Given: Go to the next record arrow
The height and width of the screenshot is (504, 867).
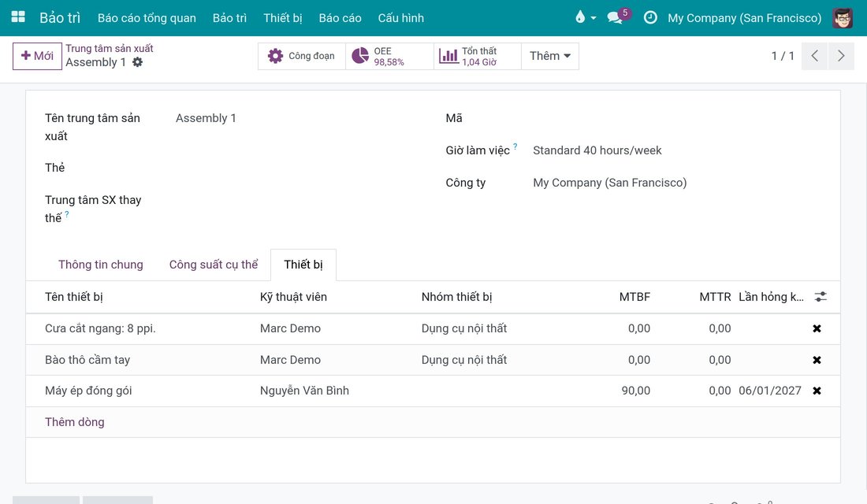Looking at the screenshot, I should [841, 56].
